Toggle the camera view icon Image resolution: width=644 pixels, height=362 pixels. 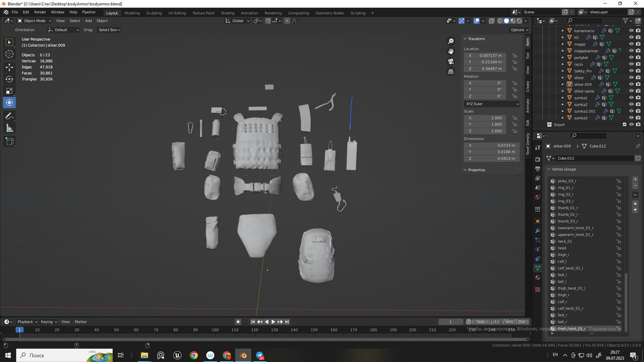[x=451, y=61]
